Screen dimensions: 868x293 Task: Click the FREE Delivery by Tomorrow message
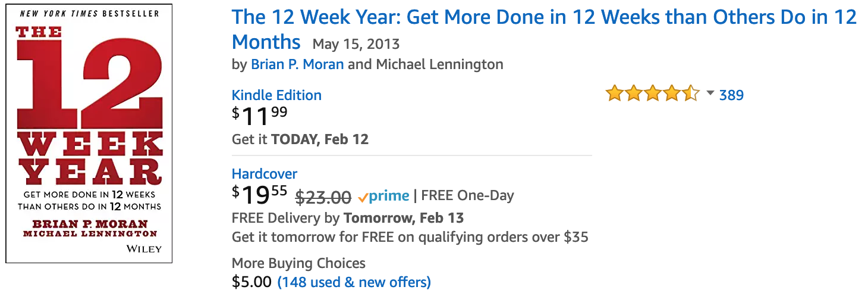[x=348, y=217]
